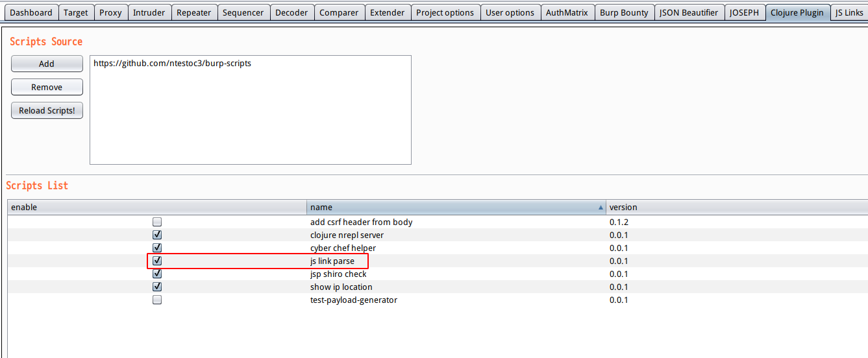Click the name column sort arrow

[600, 208]
